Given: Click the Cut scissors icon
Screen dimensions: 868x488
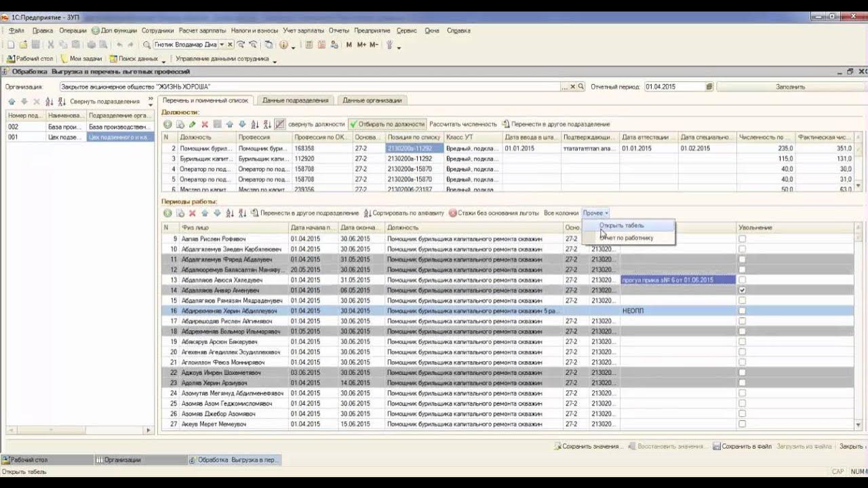Looking at the screenshot, I should coord(51,45).
